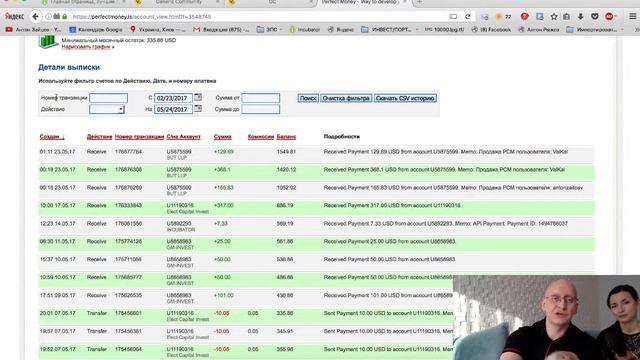Switch to the Главная страница tab

(84, 2)
